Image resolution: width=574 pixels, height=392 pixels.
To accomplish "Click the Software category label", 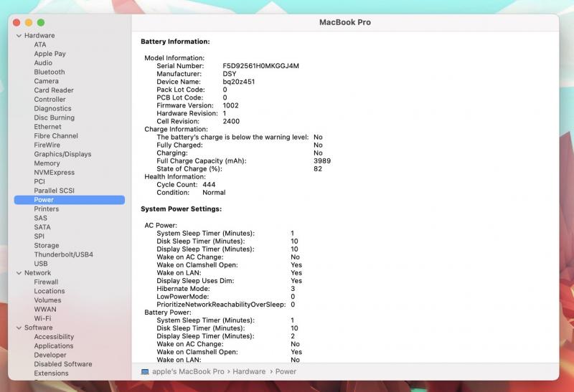I will 38,328.
